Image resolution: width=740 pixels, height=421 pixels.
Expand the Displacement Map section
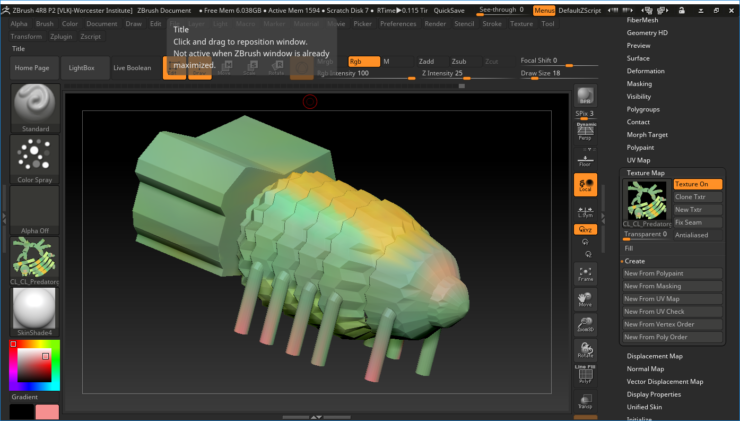pos(655,356)
